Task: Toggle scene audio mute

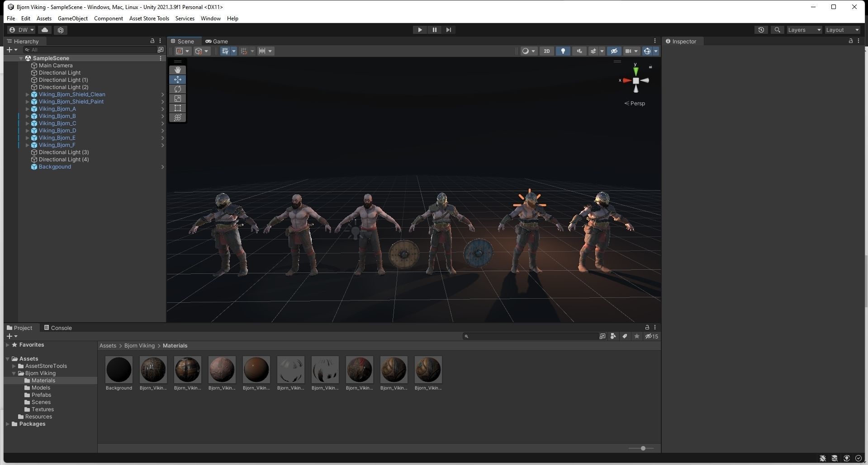Action: pyautogui.click(x=579, y=51)
